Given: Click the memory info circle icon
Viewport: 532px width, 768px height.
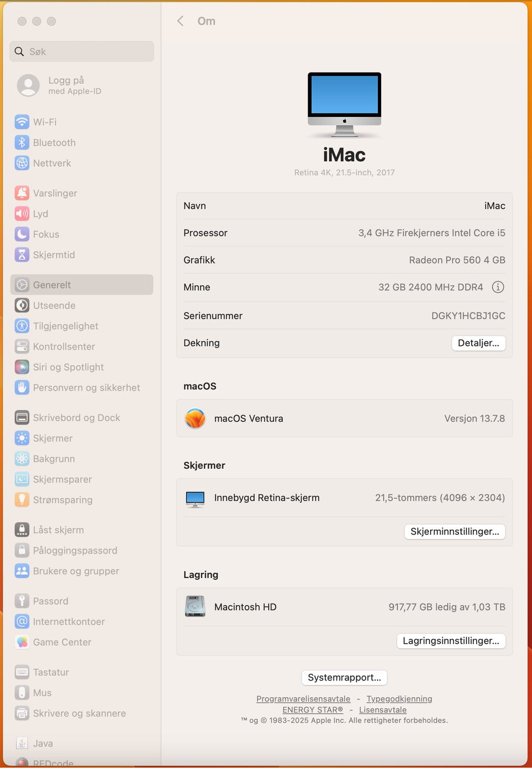Looking at the screenshot, I should [498, 287].
